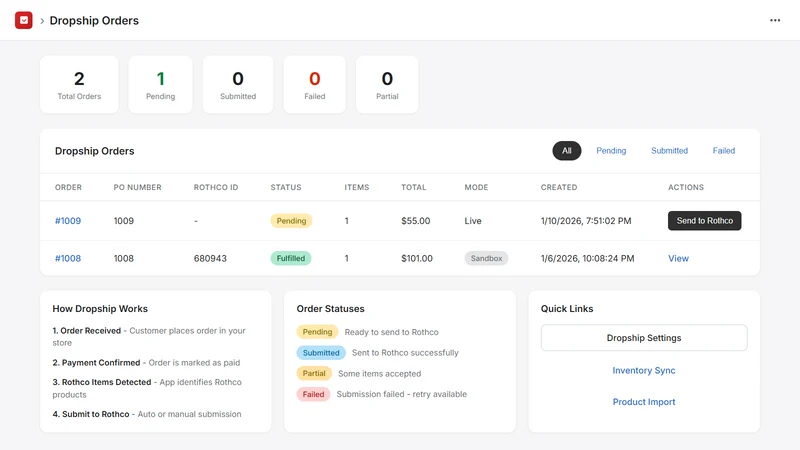Click the Order Statuses heading
800x450 pixels.
330,309
